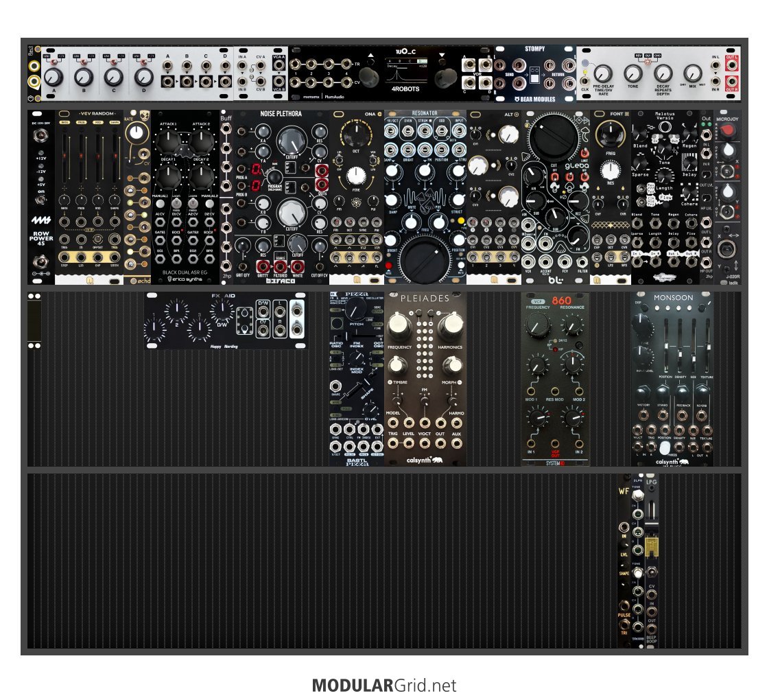Click the Monsoon TEXTURE slider
Screen dimensions: 769x700
(707, 346)
